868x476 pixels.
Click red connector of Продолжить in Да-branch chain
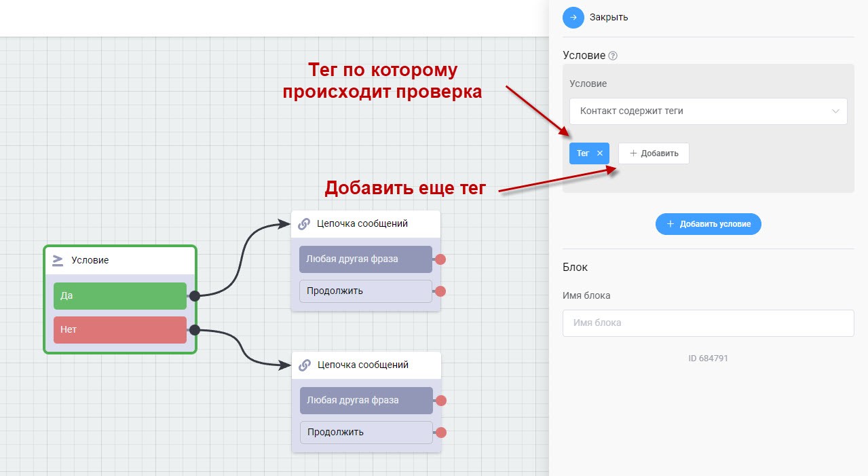(440, 291)
